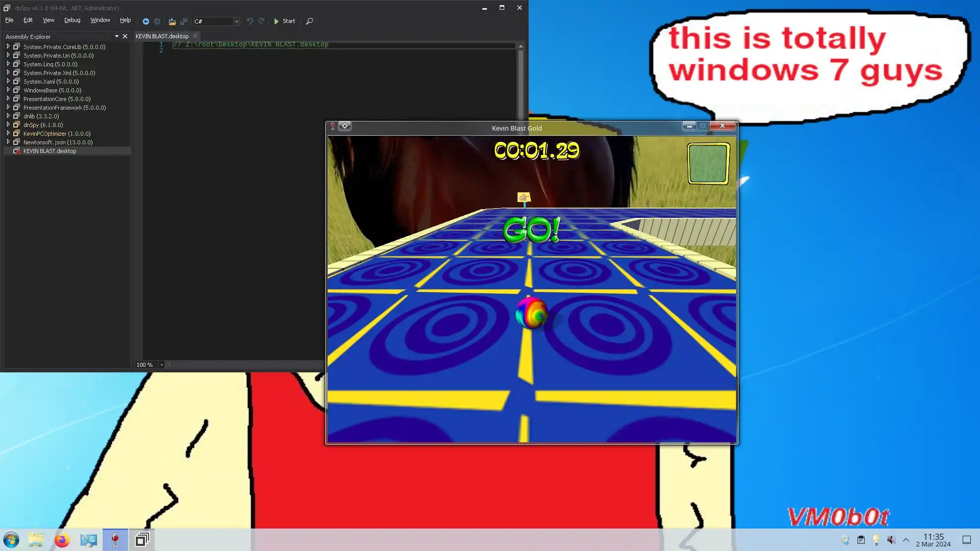Open the Debug menu

72,20
